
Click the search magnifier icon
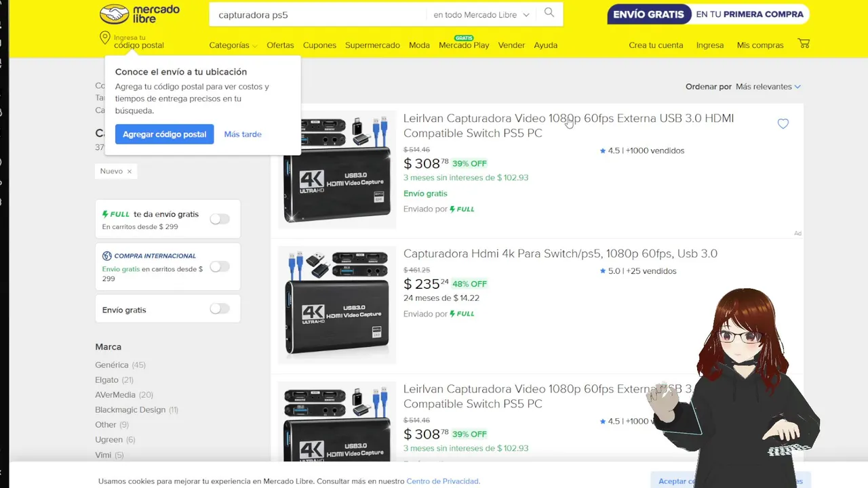(x=549, y=13)
